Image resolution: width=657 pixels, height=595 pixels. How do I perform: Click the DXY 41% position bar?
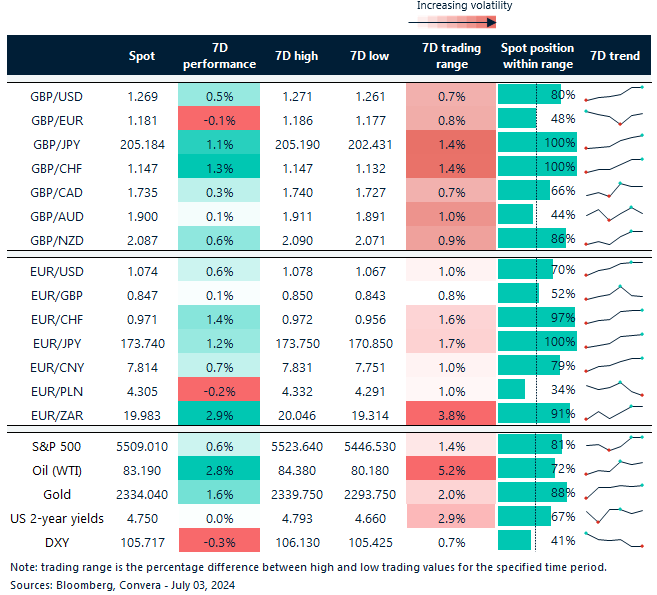[x=514, y=540]
